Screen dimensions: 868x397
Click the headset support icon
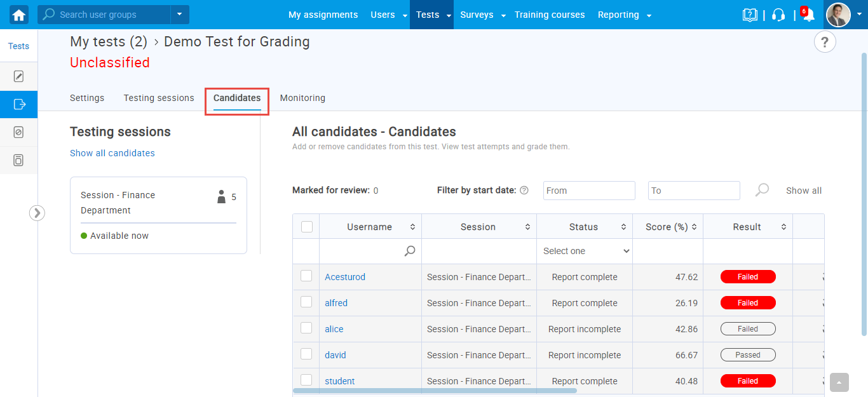(x=778, y=15)
